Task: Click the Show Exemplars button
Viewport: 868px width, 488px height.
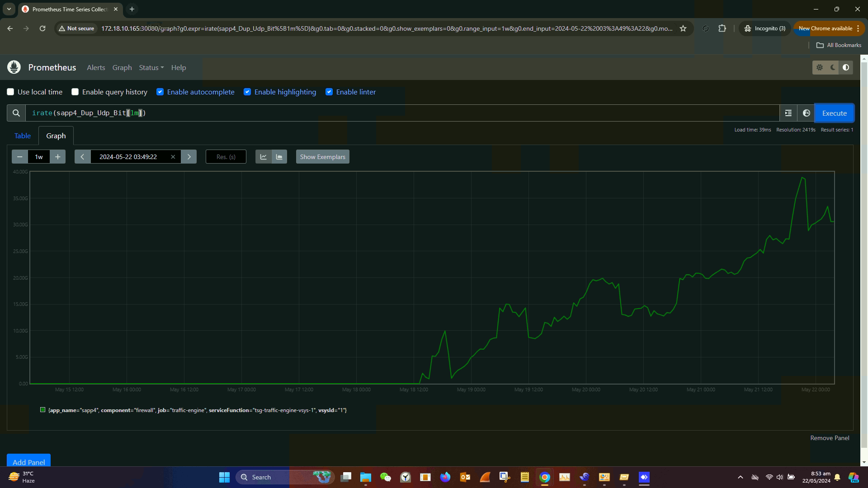Action: coord(322,157)
